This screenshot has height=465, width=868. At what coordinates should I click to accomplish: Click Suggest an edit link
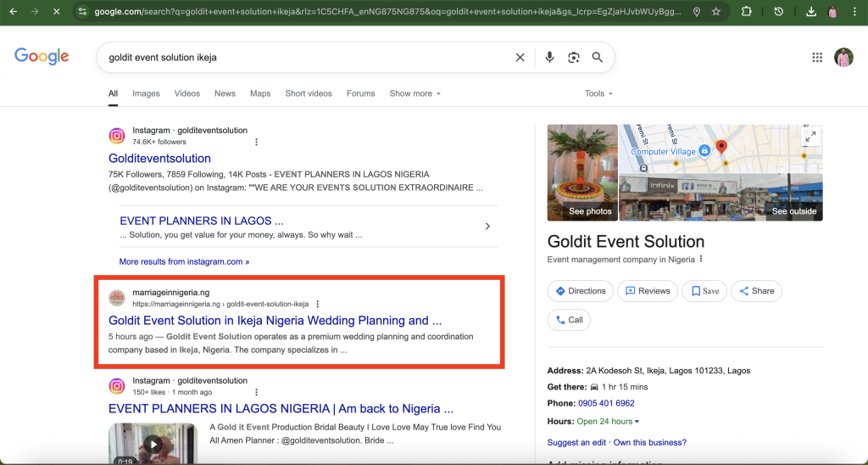click(x=576, y=442)
